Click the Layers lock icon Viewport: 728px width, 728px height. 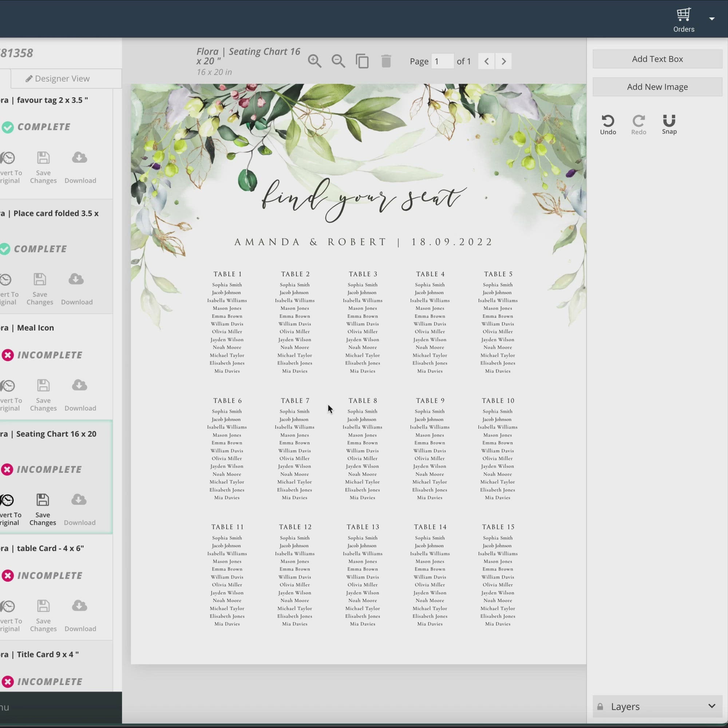pos(600,707)
